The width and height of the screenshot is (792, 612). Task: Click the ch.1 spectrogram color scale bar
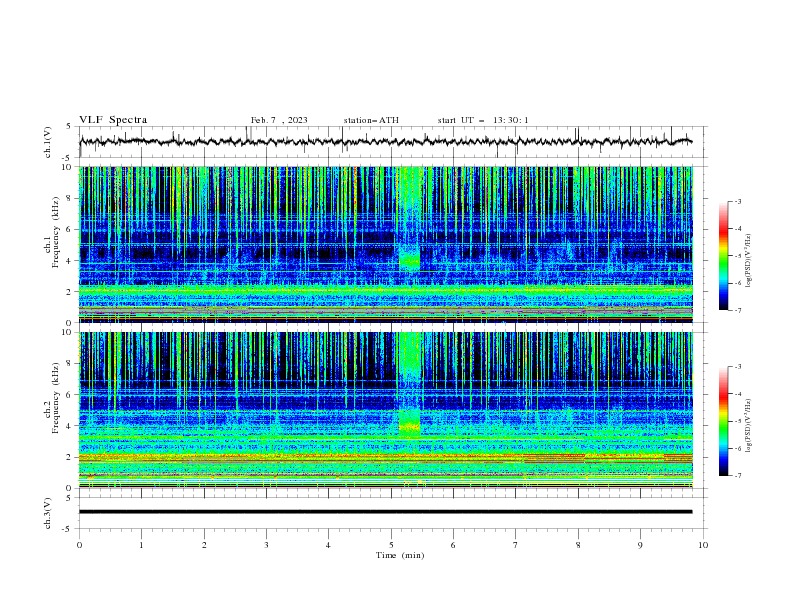pyautogui.click(x=723, y=256)
